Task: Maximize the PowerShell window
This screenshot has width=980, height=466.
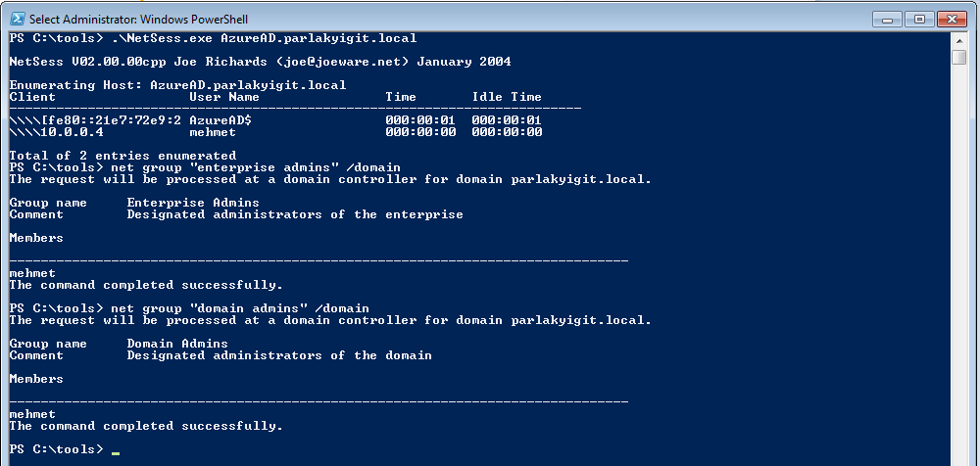Action: [919, 19]
